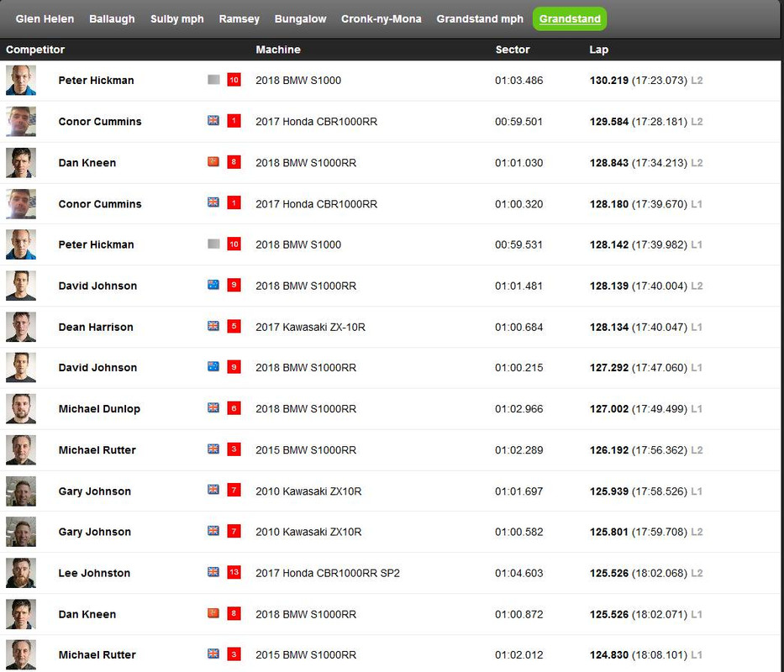Click lap speed 128.843 (17:34.213)
The image size is (784, 672).
point(639,163)
